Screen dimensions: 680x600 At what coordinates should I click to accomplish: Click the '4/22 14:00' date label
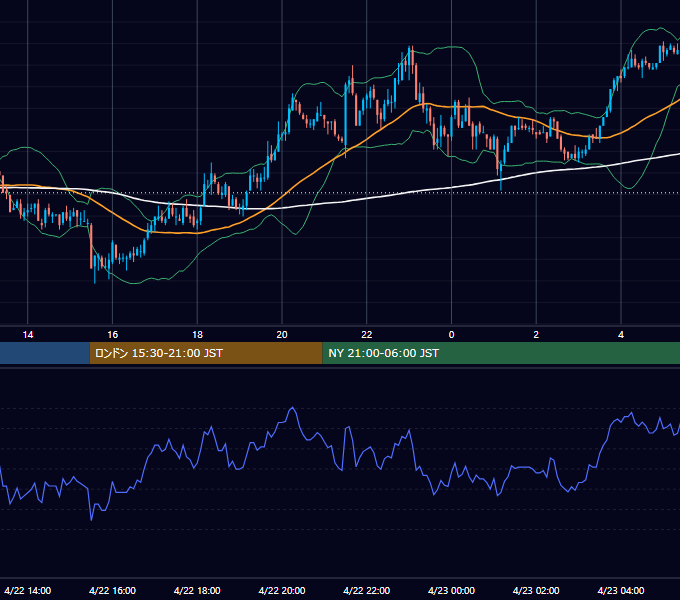click(28, 590)
